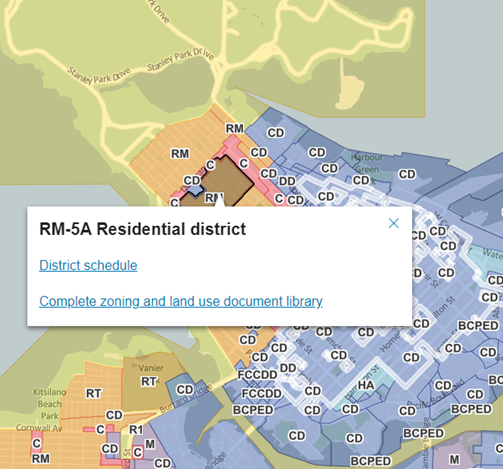Screen dimensions: 503x469
Task: Click the RM-5A Residential district popup heading
Action: pyautogui.click(x=143, y=229)
